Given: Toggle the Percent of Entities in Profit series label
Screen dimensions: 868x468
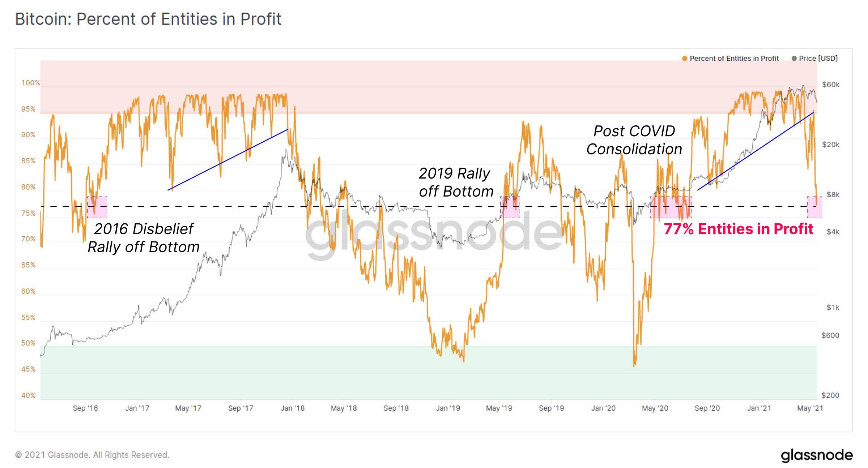Looking at the screenshot, I should pyautogui.click(x=734, y=59).
